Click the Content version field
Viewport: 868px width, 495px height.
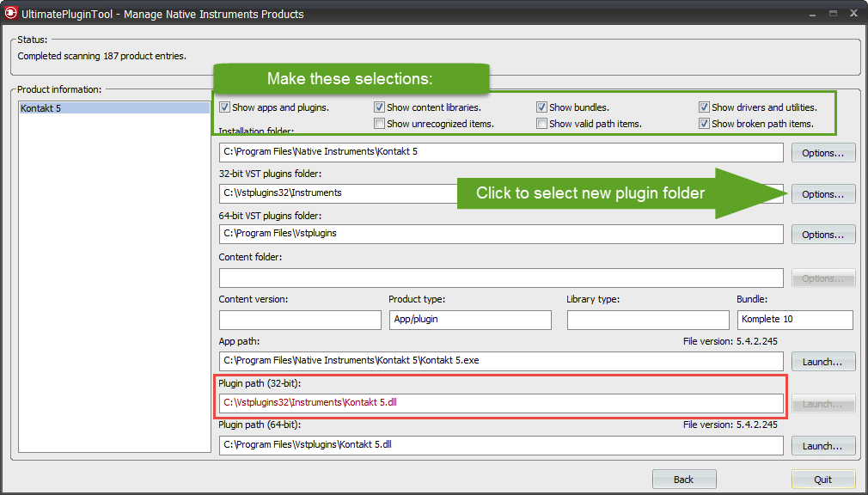point(300,320)
